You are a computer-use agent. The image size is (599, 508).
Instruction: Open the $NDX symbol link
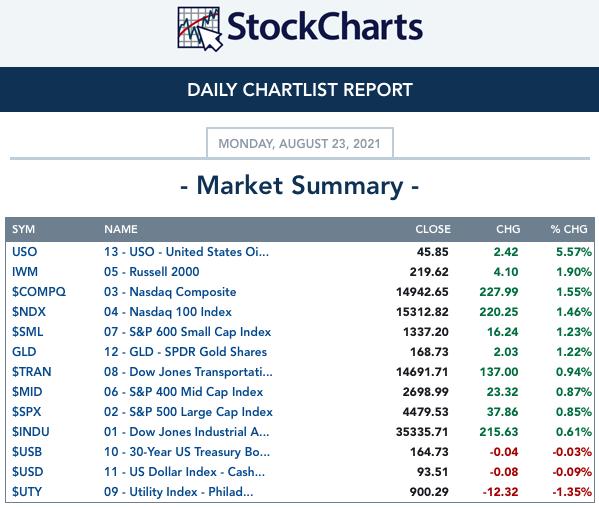(x=29, y=312)
